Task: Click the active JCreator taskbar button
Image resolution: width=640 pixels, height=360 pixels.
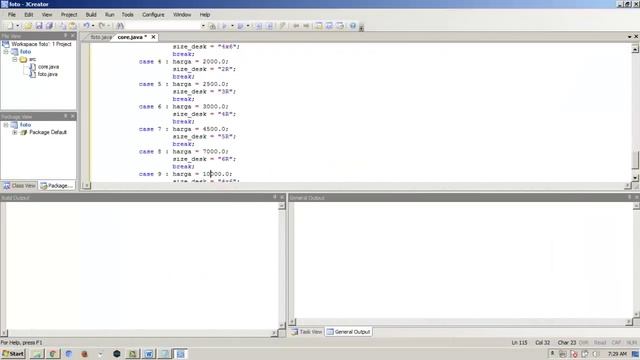Action: coord(181,354)
